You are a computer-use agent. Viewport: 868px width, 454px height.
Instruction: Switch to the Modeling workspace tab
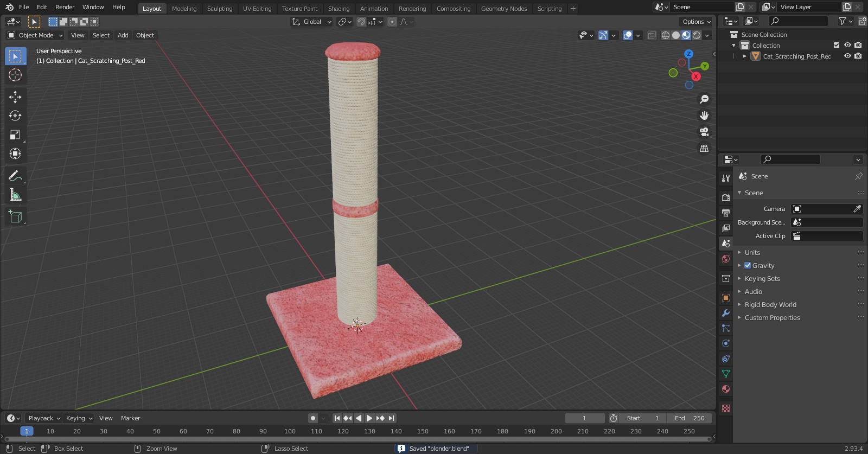click(x=184, y=9)
